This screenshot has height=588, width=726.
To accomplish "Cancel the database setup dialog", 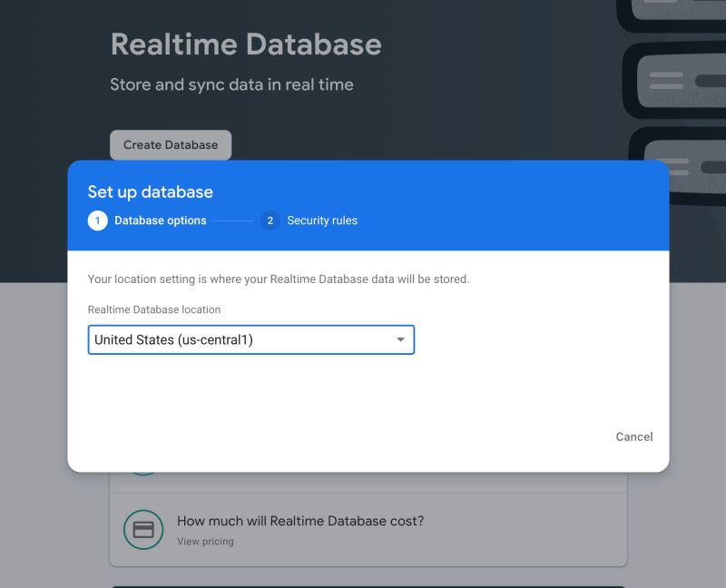I will tap(633, 436).
